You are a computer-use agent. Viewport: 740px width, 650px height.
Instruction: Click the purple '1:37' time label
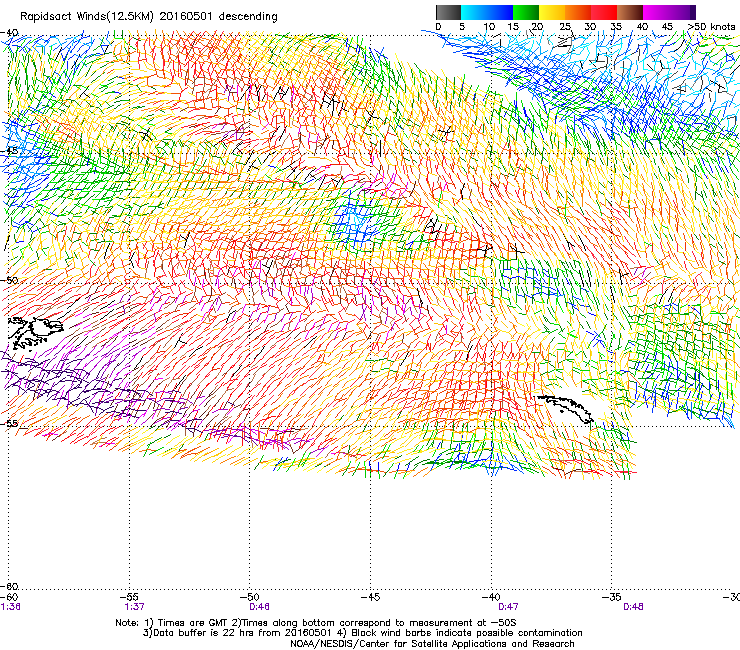click(x=135, y=607)
